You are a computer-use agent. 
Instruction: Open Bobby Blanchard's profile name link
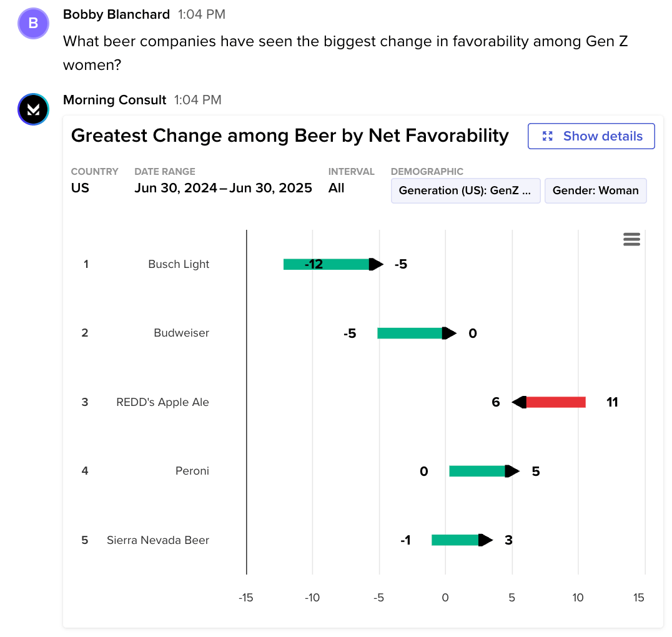[116, 14]
